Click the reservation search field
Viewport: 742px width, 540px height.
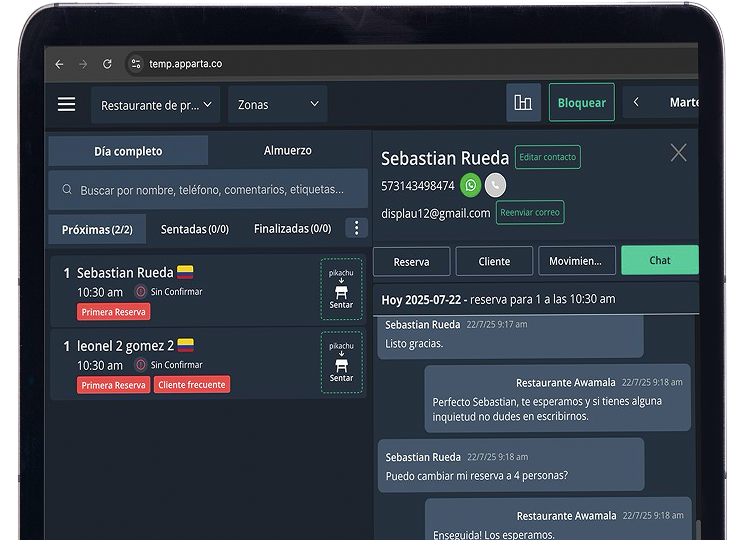[x=208, y=189]
